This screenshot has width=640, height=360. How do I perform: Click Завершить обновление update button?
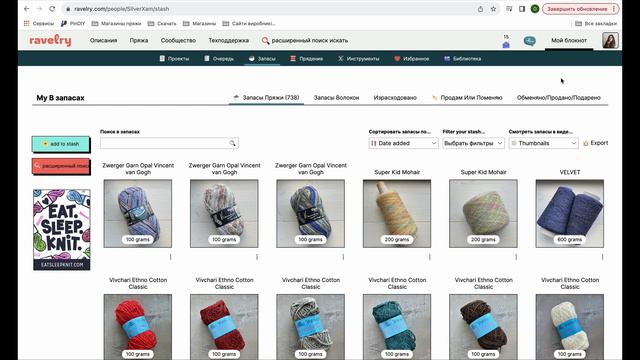click(x=580, y=9)
